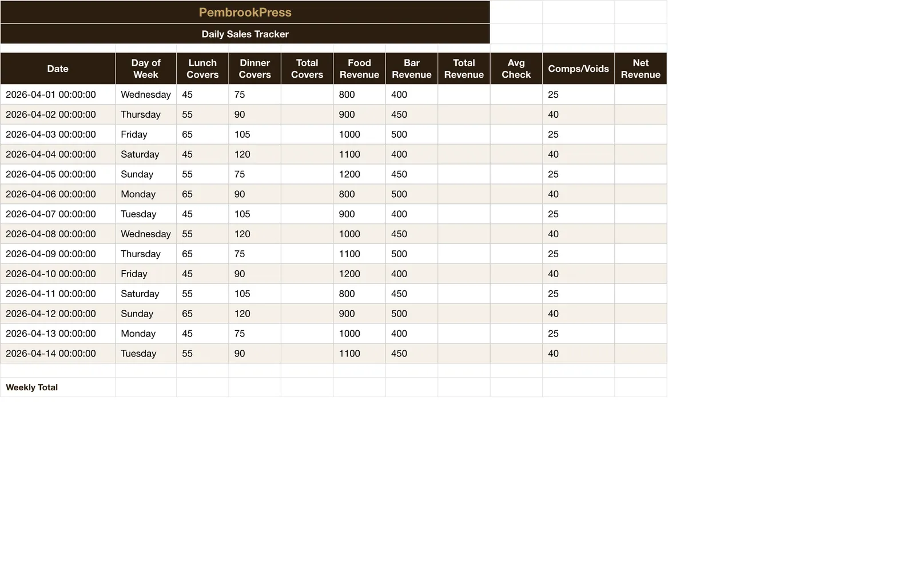915x588 pixels.
Task: Select lunch covers 65 for 2026-04-03
Action: pyautogui.click(x=202, y=134)
